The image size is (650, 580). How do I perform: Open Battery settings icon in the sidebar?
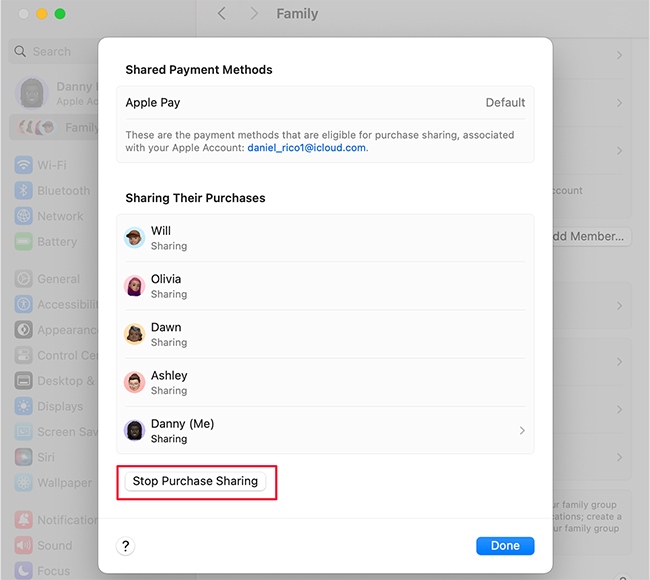tap(24, 242)
